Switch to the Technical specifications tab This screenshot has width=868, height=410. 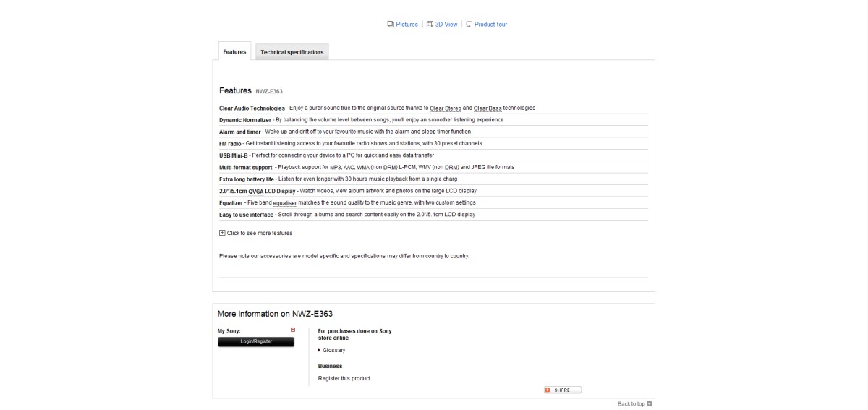tap(292, 52)
